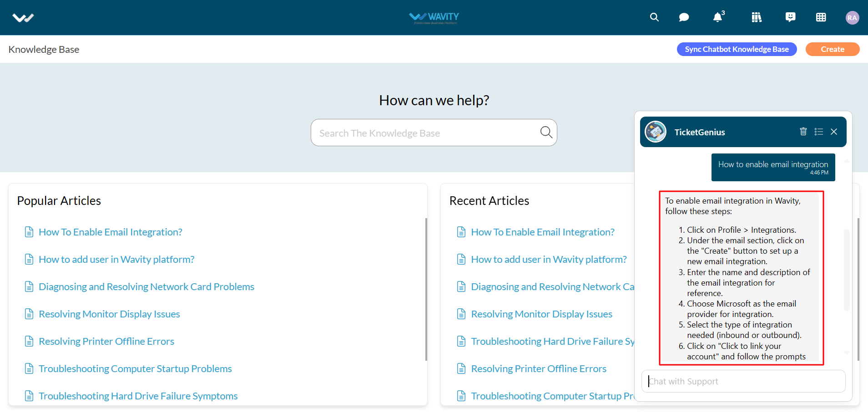
Task: Open the search magnifier in the top bar
Action: pos(654,17)
